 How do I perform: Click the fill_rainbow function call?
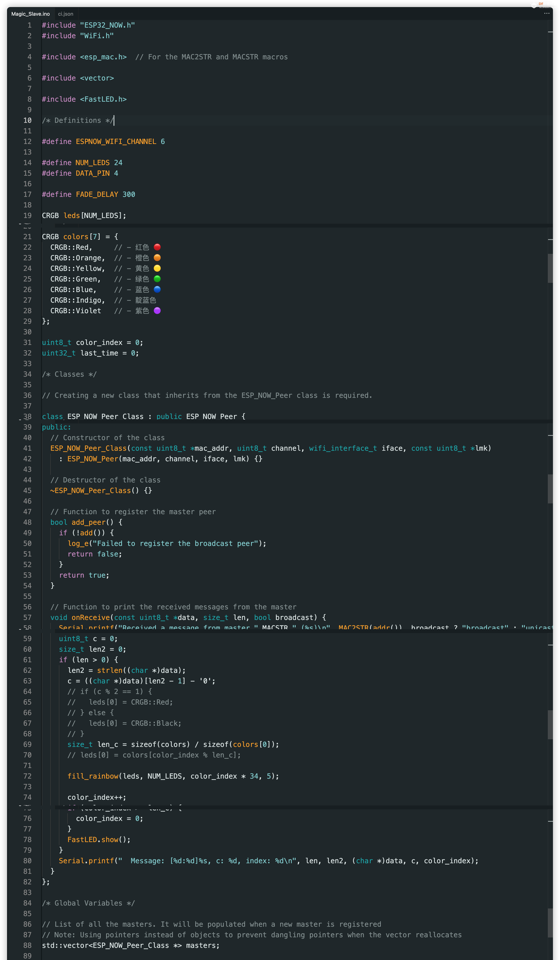click(93, 776)
